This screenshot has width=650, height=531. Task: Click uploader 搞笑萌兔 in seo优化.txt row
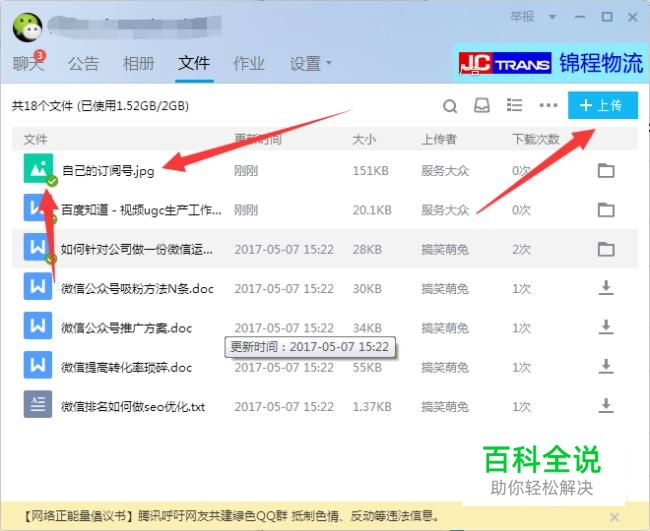[445, 407]
